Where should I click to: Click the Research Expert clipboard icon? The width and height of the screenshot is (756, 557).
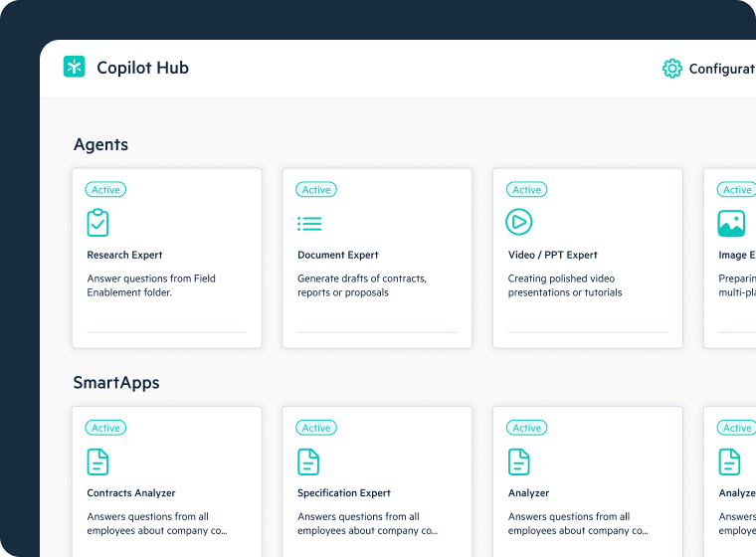pos(97,222)
